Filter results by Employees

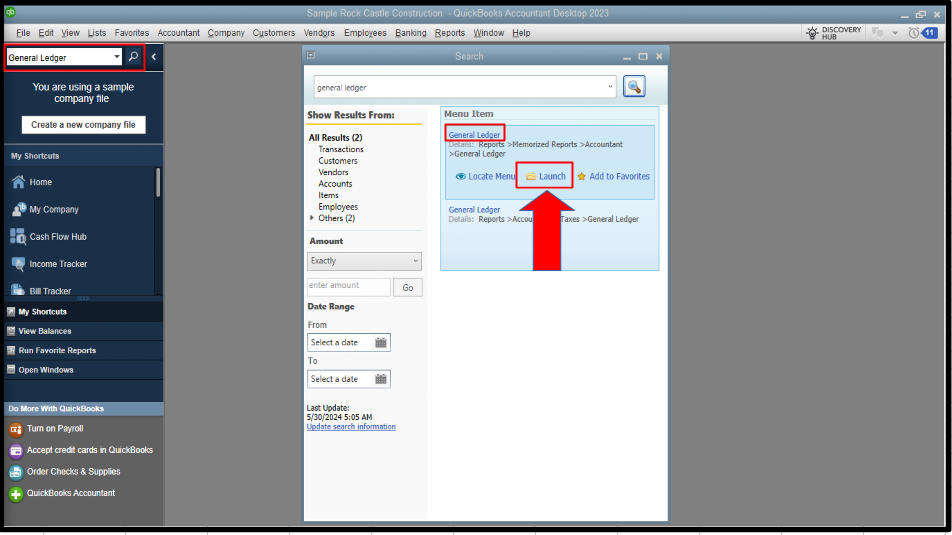(338, 206)
